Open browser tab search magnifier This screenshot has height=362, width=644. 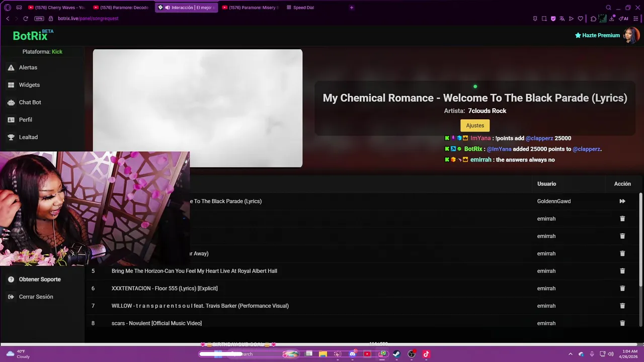coord(608,8)
